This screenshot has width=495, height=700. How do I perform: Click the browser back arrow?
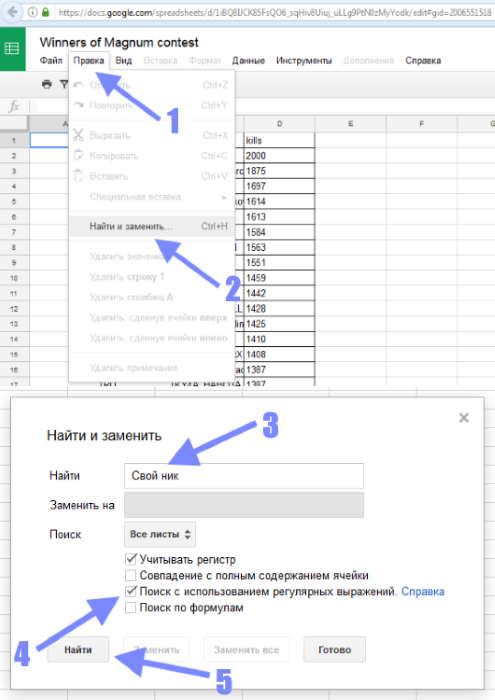[13, 12]
